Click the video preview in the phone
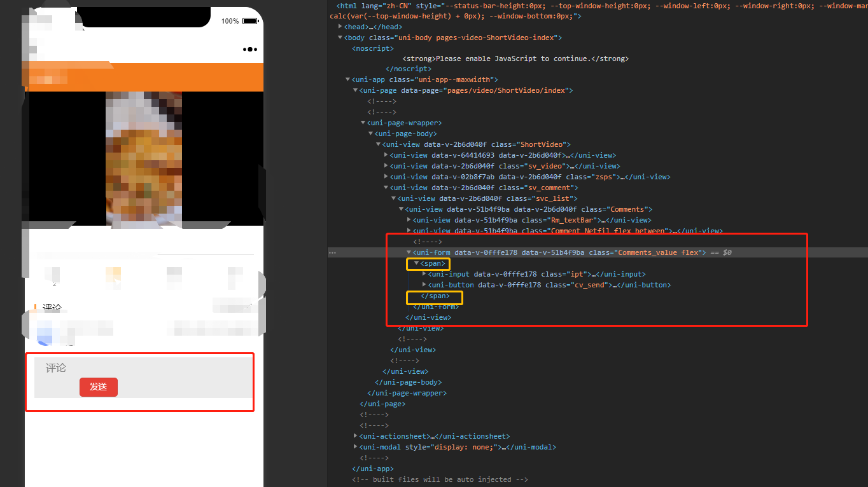Viewport: 868px width, 487px height. tap(144, 158)
